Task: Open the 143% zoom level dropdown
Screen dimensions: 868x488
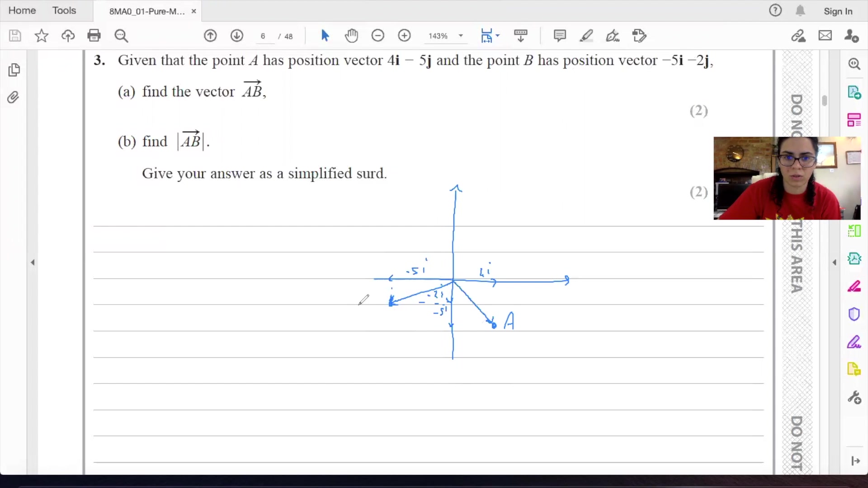Action: tap(461, 36)
